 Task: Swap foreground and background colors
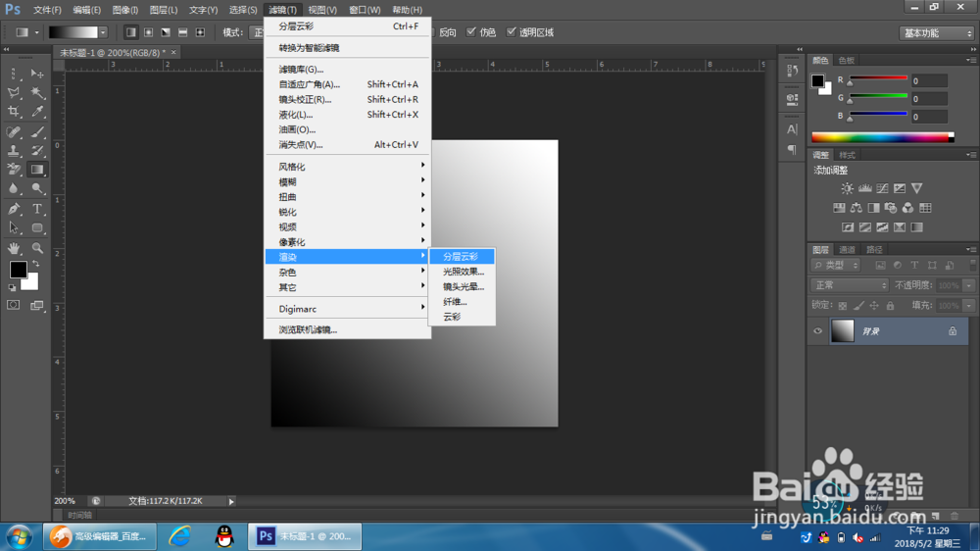pos(35,264)
